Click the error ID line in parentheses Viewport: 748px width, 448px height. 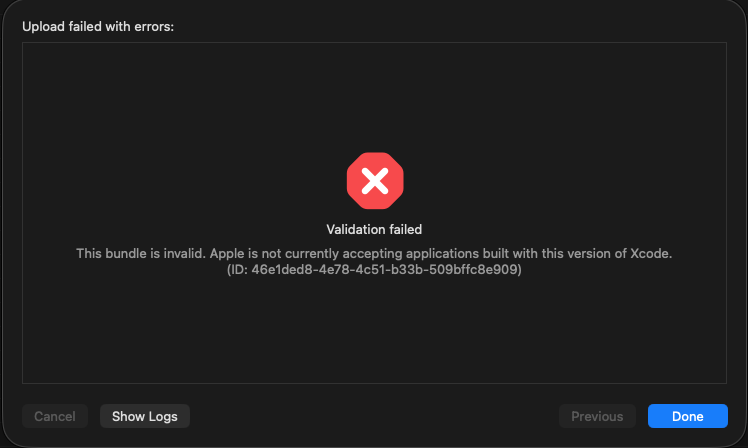click(x=374, y=270)
